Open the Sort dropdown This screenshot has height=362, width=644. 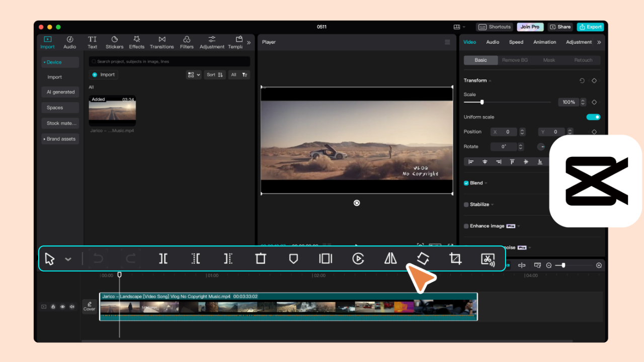(214, 74)
